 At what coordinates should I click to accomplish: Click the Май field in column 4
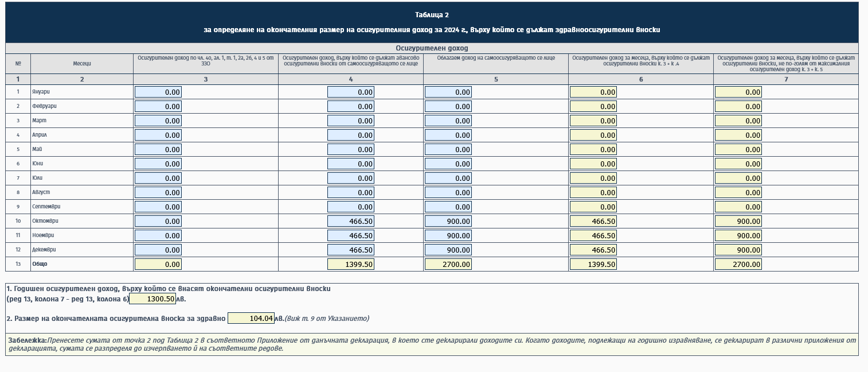pos(350,149)
